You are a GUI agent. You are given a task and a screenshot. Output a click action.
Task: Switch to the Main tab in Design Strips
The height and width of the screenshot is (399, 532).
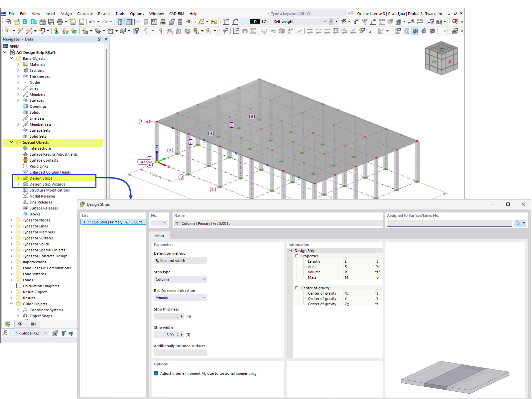point(160,235)
